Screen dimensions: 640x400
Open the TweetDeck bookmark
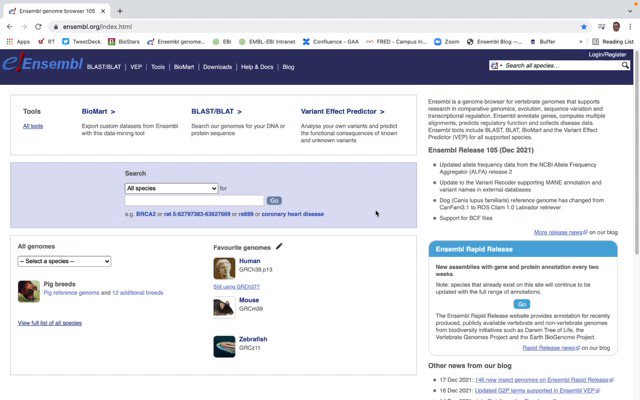click(x=82, y=42)
